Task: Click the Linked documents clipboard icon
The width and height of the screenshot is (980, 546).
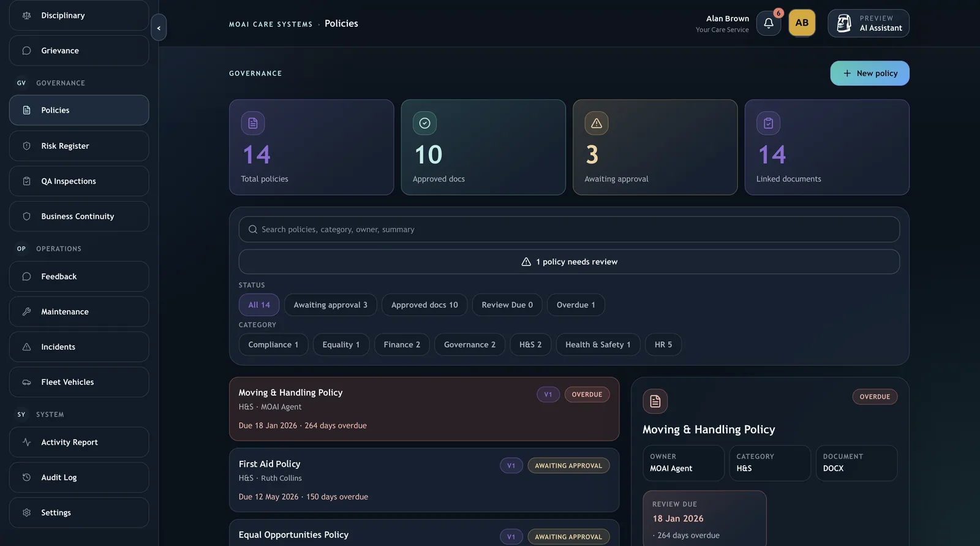Action: coord(768,123)
